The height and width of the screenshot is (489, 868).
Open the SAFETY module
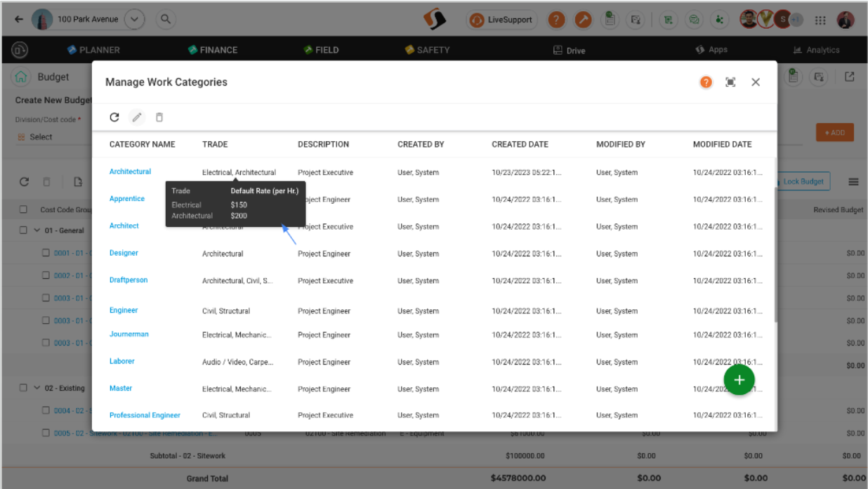pyautogui.click(x=427, y=50)
